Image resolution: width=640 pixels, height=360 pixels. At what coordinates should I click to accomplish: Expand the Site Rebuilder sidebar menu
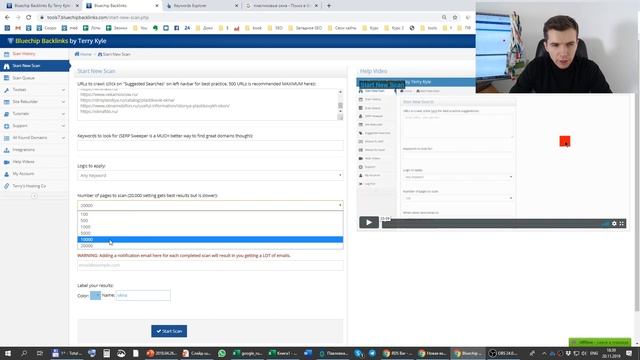[x=34, y=102]
